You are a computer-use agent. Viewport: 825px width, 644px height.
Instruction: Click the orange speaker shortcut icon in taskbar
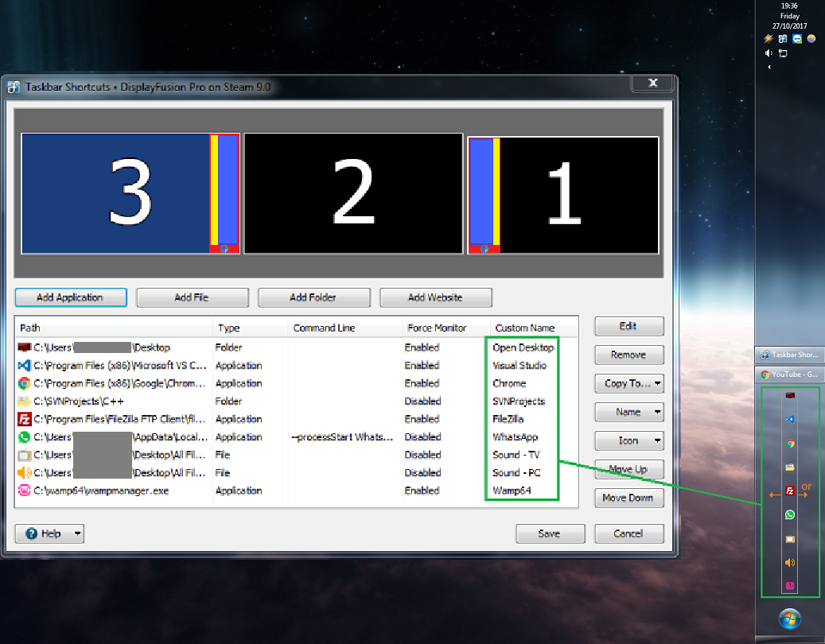(x=790, y=563)
